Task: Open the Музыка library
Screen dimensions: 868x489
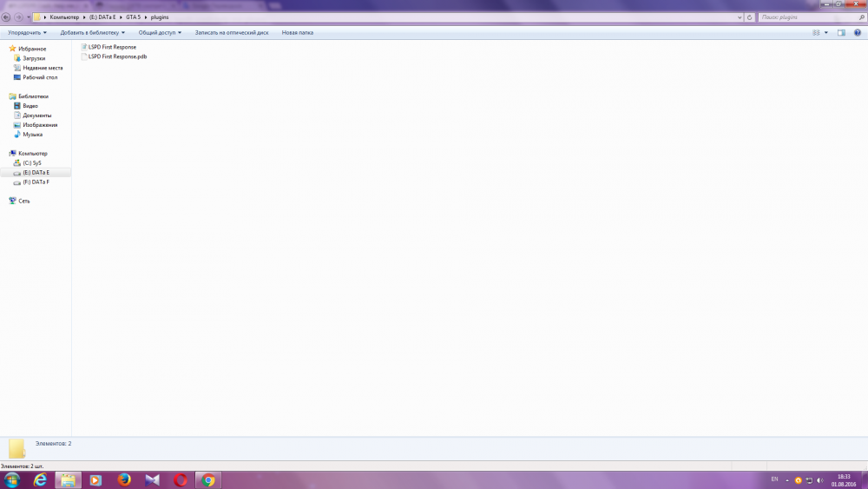Action: [x=33, y=135]
